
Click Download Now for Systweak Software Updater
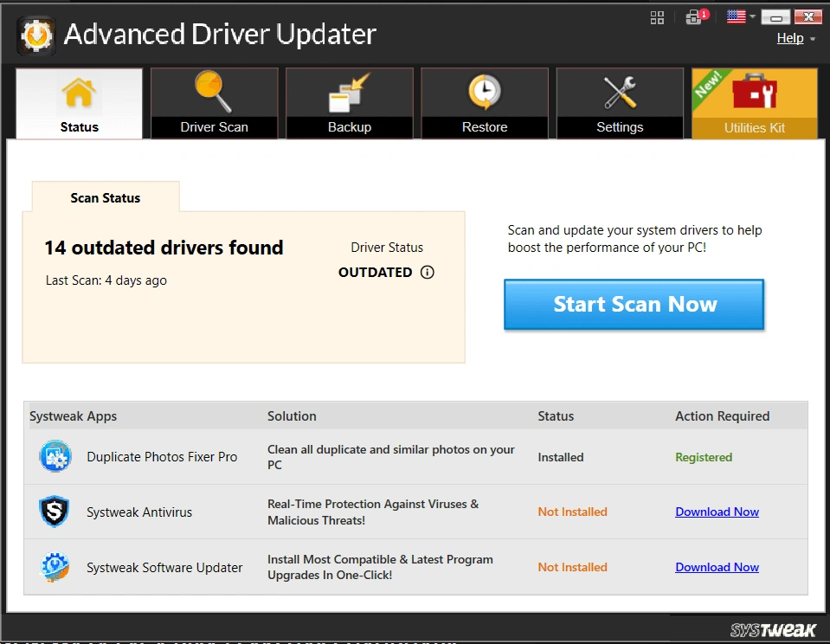[x=717, y=567]
